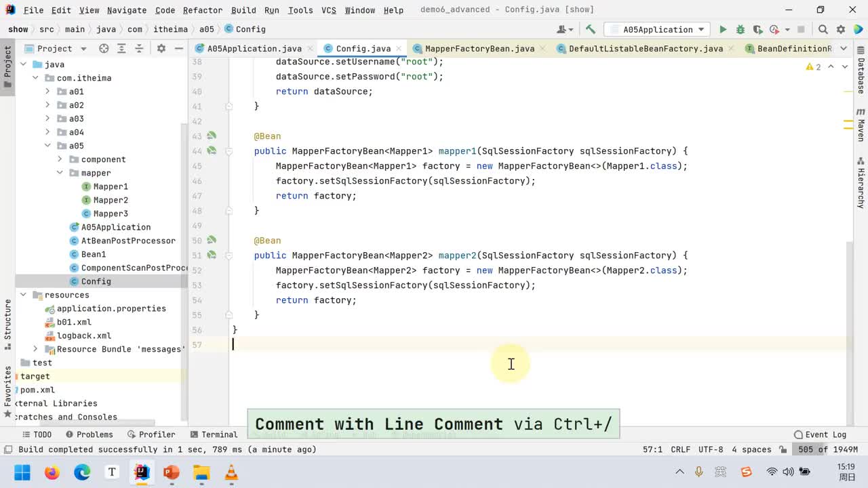Click the profiler run icon
Viewport: 868px width, 488px height.
pos(774,29)
